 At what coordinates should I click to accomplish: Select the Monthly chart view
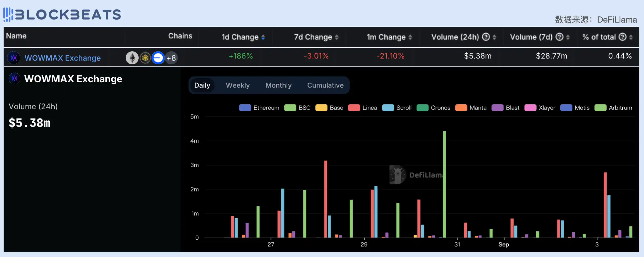[278, 85]
